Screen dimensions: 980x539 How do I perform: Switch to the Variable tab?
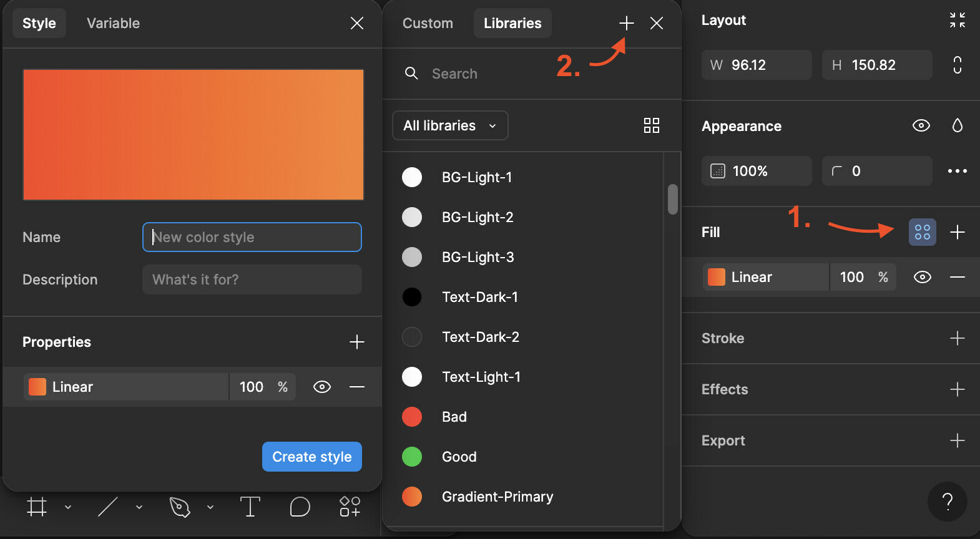[x=113, y=23]
